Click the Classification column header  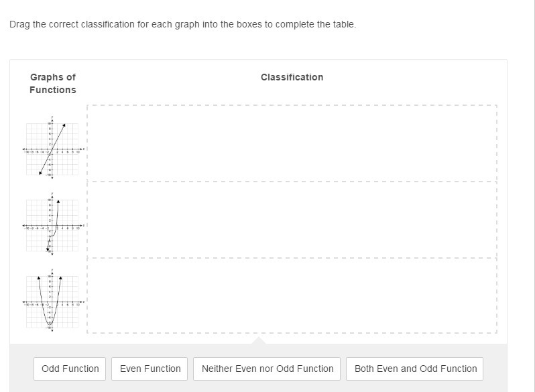[292, 77]
